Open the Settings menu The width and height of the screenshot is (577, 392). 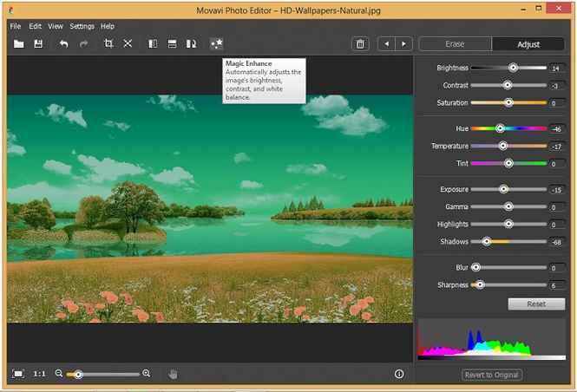[82, 26]
